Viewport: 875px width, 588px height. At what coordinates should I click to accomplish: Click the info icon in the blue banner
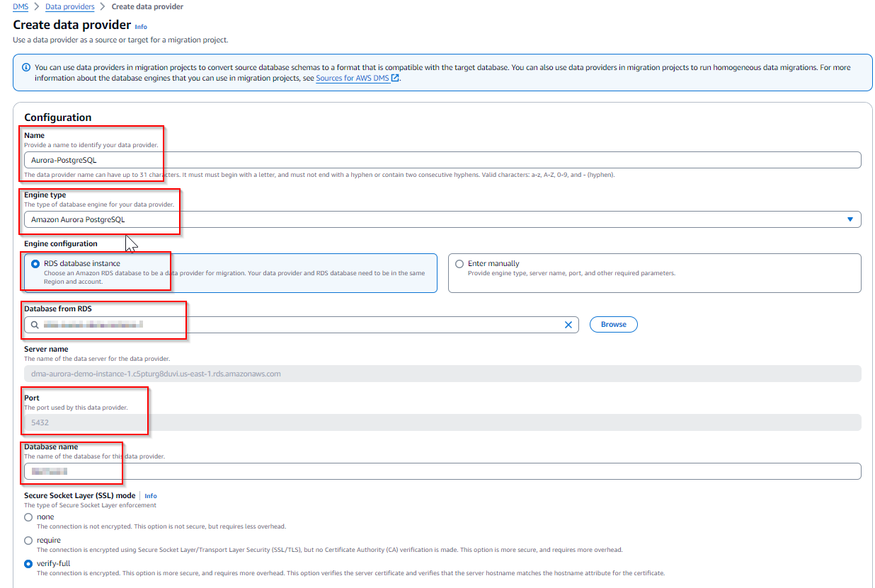[x=26, y=68]
